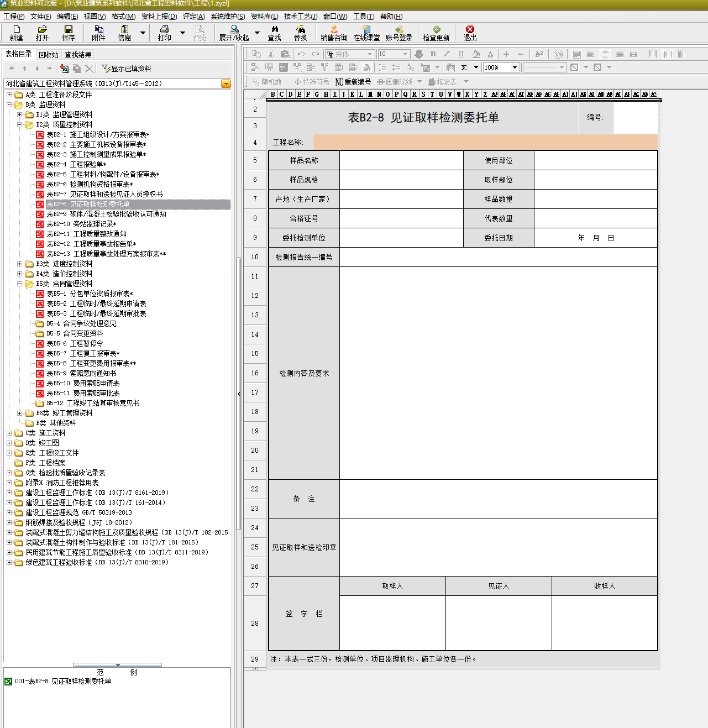
Task: Click the 工程名称 orange input cell
Action: [485, 142]
